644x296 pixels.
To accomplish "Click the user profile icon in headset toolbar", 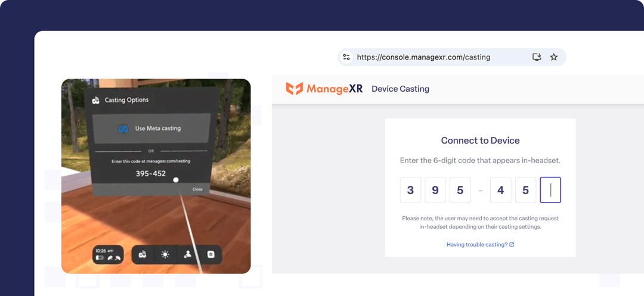I will tap(188, 254).
